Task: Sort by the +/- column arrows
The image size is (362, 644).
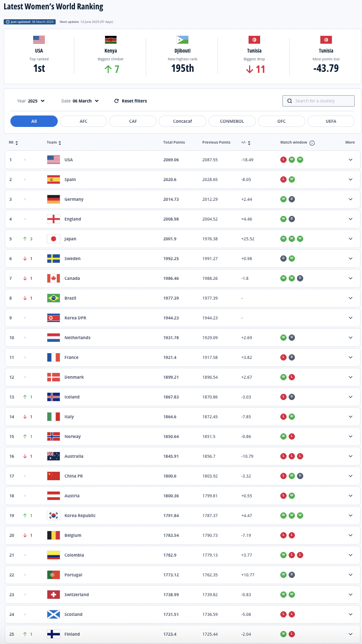Action: (250, 143)
